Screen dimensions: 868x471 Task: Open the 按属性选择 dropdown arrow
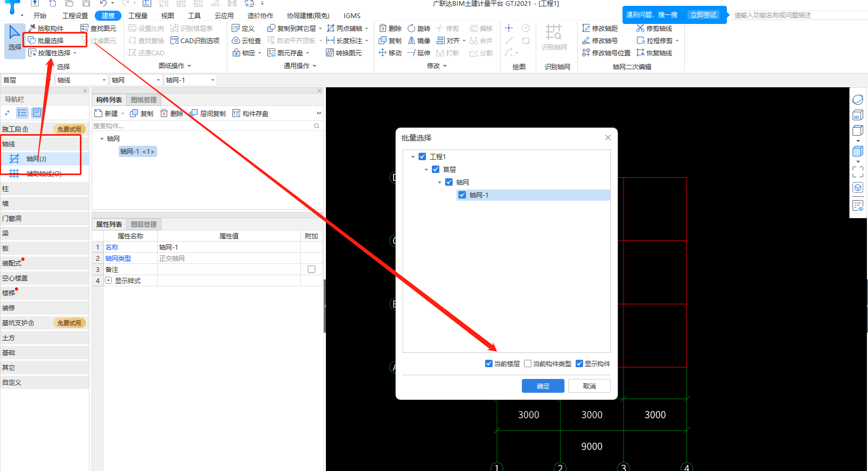point(75,53)
